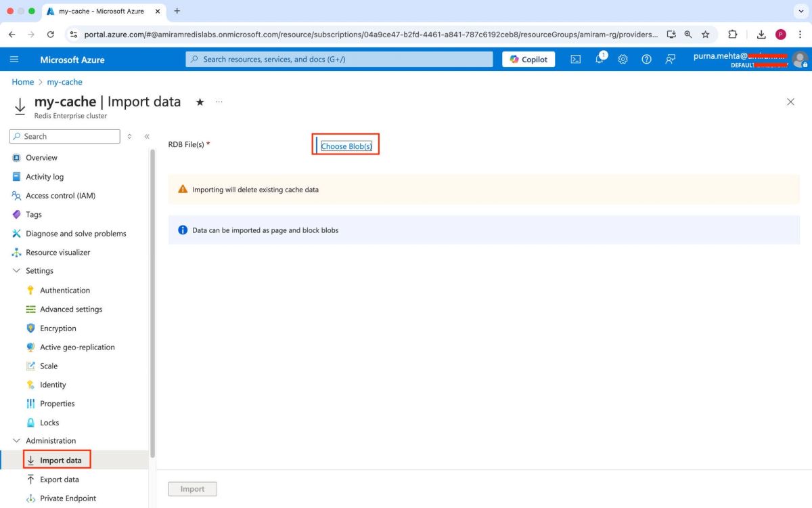Click the Import button
The width and height of the screenshot is (812, 508).
192,488
